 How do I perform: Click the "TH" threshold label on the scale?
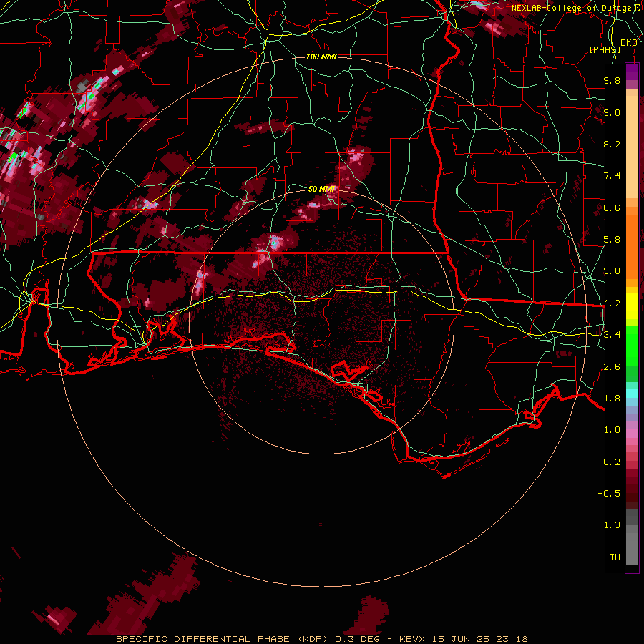point(615,557)
